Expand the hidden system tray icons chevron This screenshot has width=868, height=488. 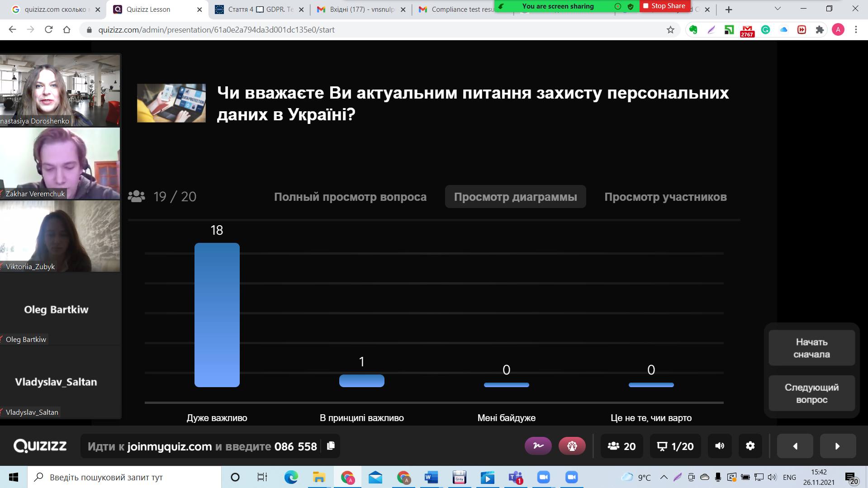coord(664,477)
